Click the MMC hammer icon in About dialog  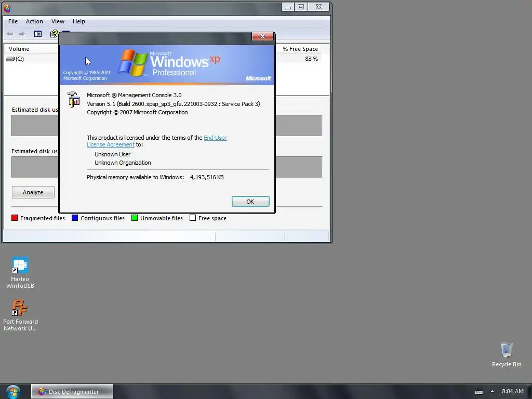coord(74,99)
